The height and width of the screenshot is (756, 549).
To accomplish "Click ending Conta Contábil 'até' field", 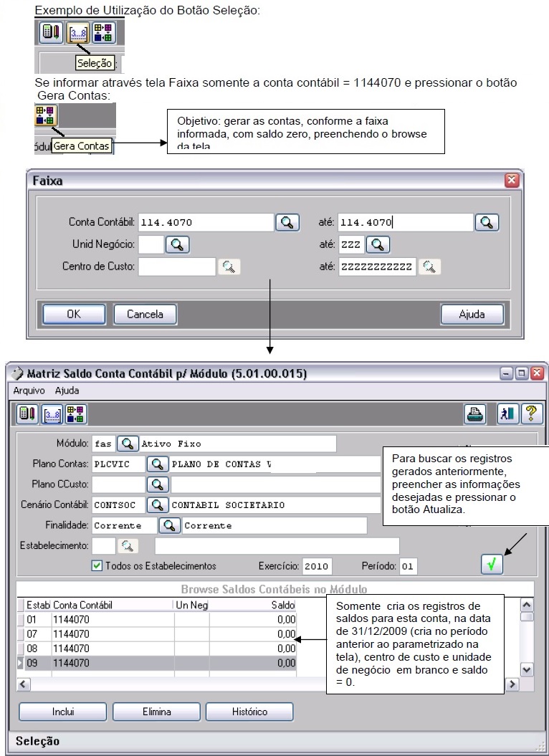I will click(406, 222).
